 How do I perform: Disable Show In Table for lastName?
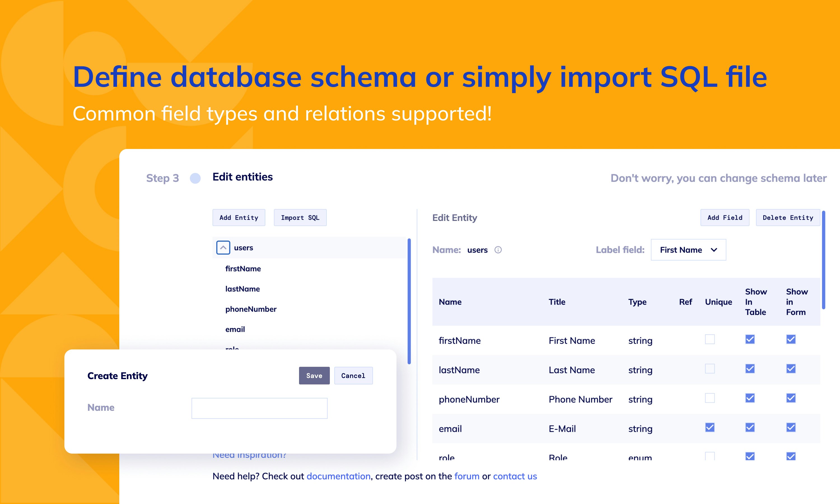click(x=750, y=368)
